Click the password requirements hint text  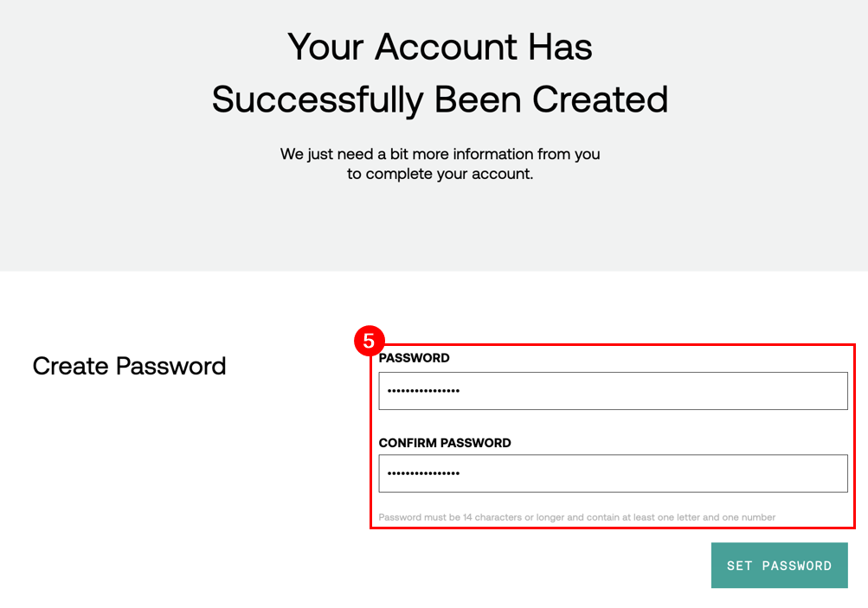coord(576,517)
